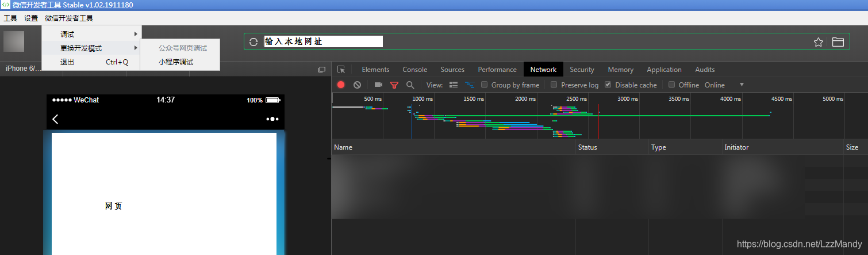Sort requests by Status column
The width and height of the screenshot is (868, 255).
(612, 147)
